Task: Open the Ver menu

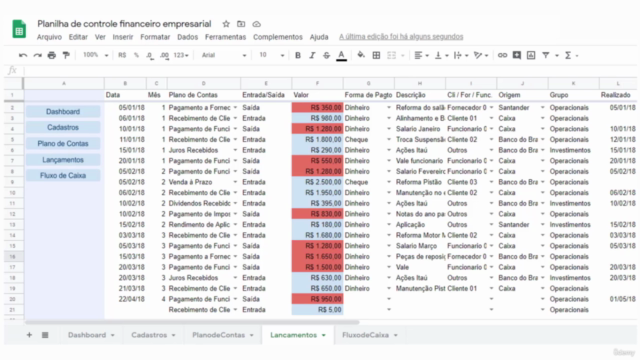Action: click(100, 37)
